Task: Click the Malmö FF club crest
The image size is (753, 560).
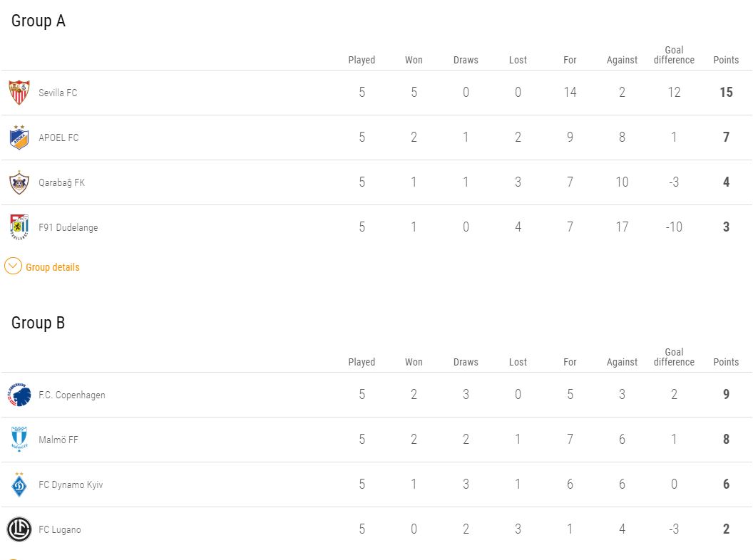Action: pos(19,439)
